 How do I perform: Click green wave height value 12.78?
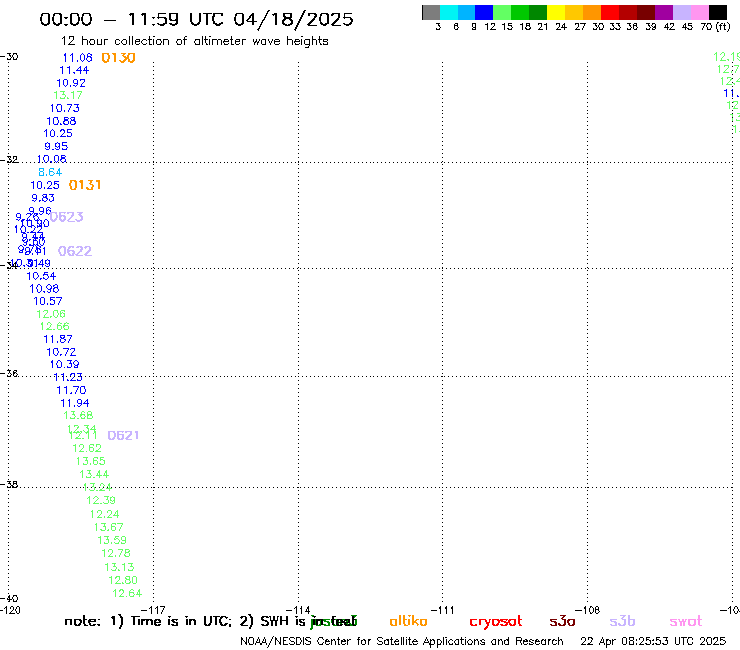tap(116, 553)
